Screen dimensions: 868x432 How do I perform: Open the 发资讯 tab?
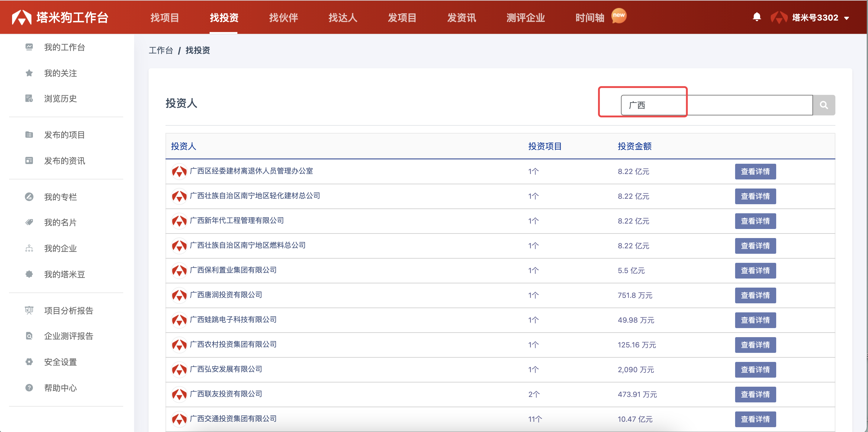coord(461,18)
